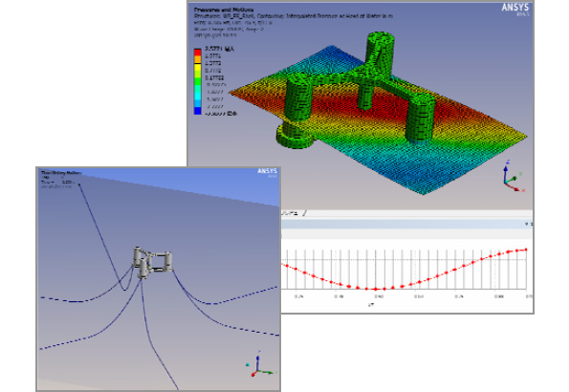Image resolution: width=569 pixels, height=392 pixels.
Task: Click the ANSYS logo in the mooring view
Action: [267, 171]
